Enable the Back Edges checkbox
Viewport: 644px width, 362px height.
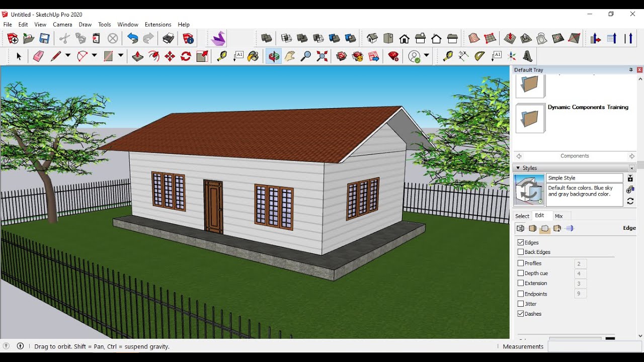pos(521,252)
